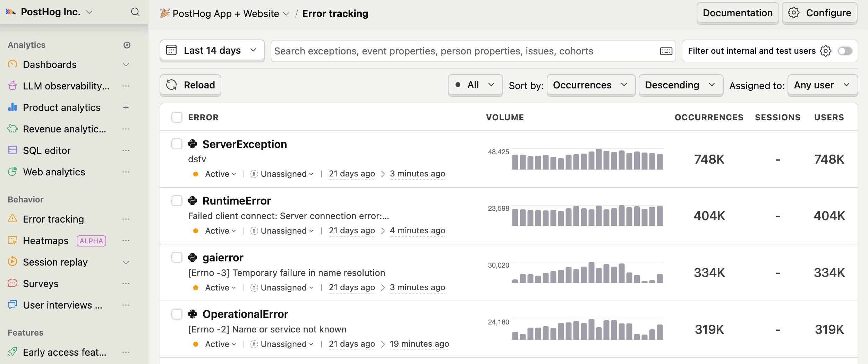Change Unassigned assignee on OperationalError
Image resolution: width=868 pixels, height=364 pixels.
pos(282,344)
